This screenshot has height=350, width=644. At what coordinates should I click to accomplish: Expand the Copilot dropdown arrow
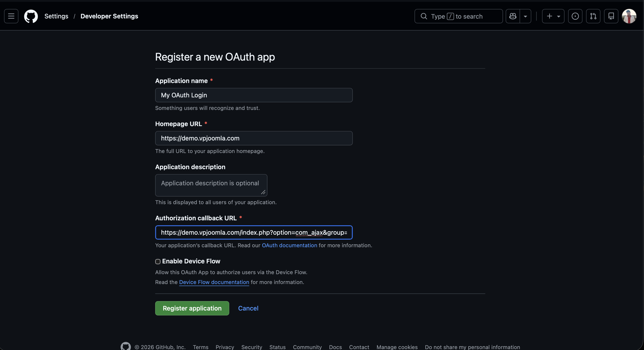[x=525, y=16]
